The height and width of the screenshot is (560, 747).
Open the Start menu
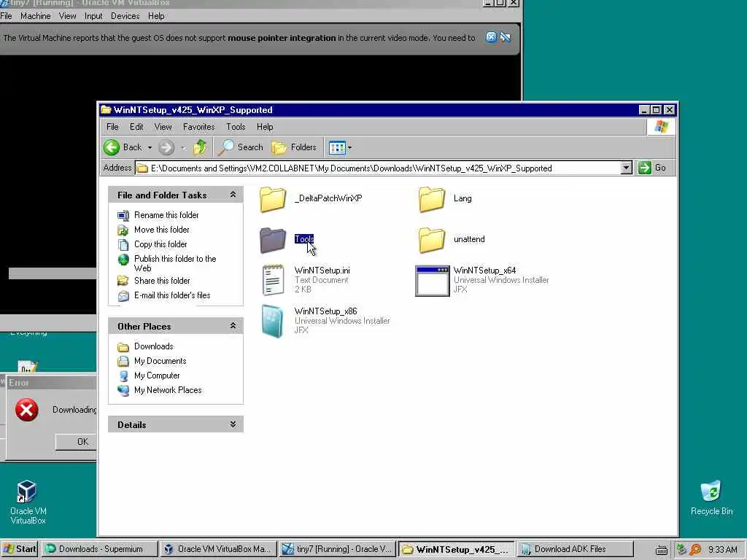(x=20, y=549)
